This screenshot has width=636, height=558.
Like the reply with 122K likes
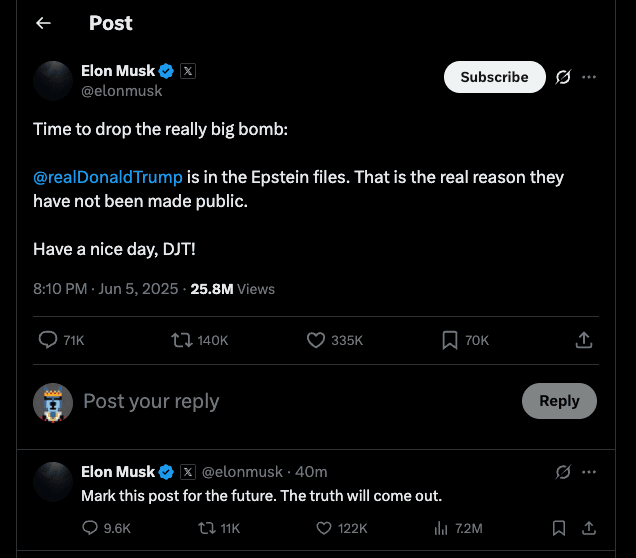pos(324,528)
